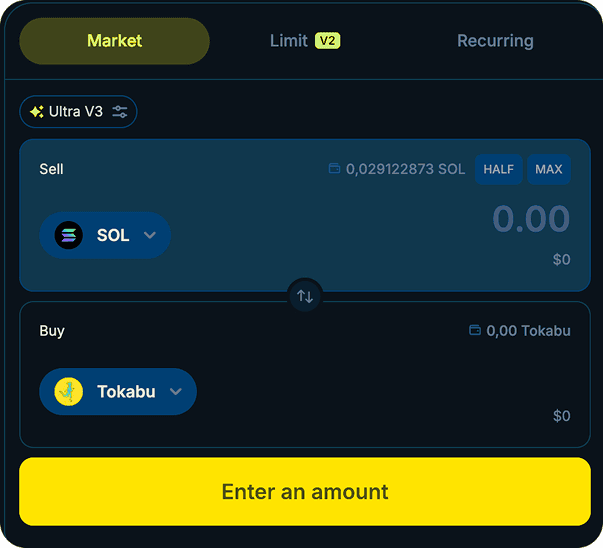Expand the SOL token dropdown chevron

(x=150, y=235)
